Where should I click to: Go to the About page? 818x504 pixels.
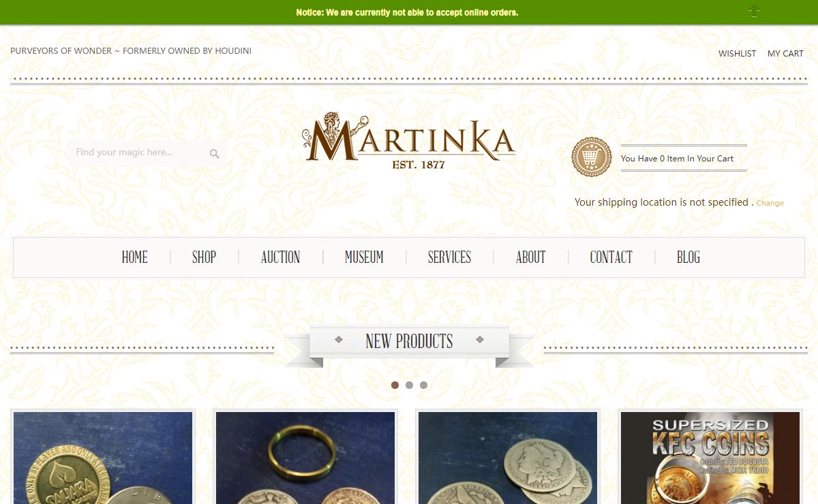(x=530, y=257)
